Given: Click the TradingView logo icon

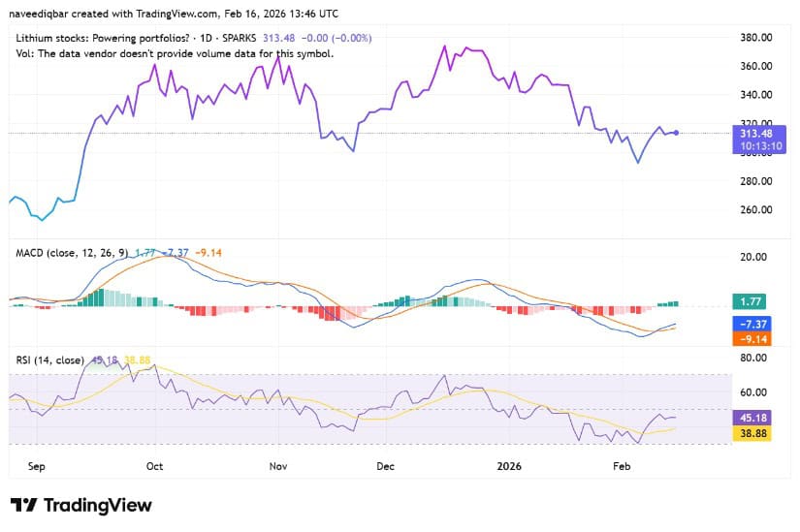Looking at the screenshot, I should click(23, 506).
